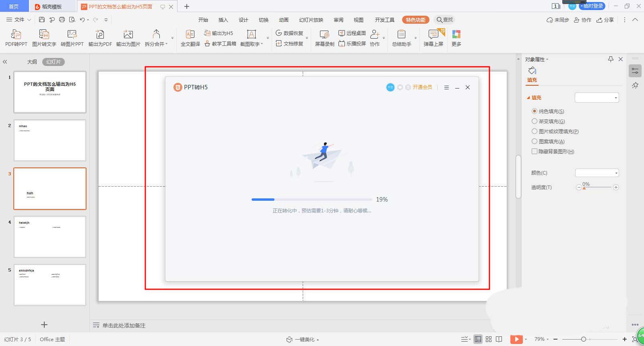644x346 pixels.
Task: Open the 图片转文字 tool
Action: (x=44, y=38)
